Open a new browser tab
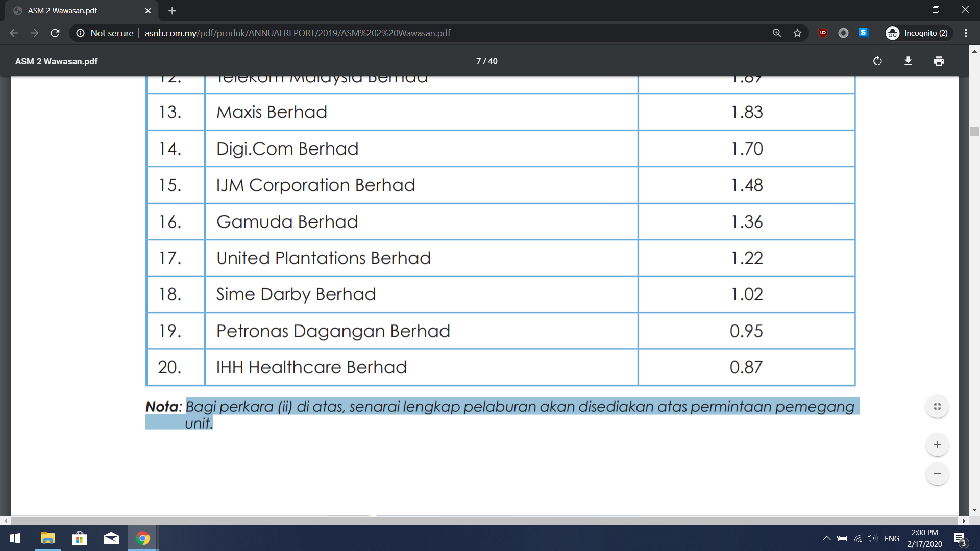Viewport: 980px width, 551px height. [172, 11]
